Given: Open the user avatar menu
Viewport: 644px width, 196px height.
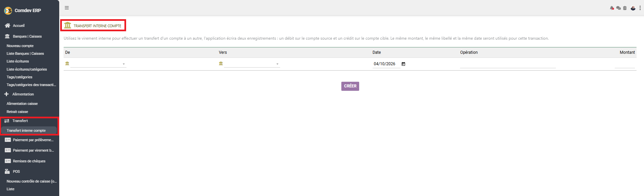Looking at the screenshot, I should tap(633, 8).
